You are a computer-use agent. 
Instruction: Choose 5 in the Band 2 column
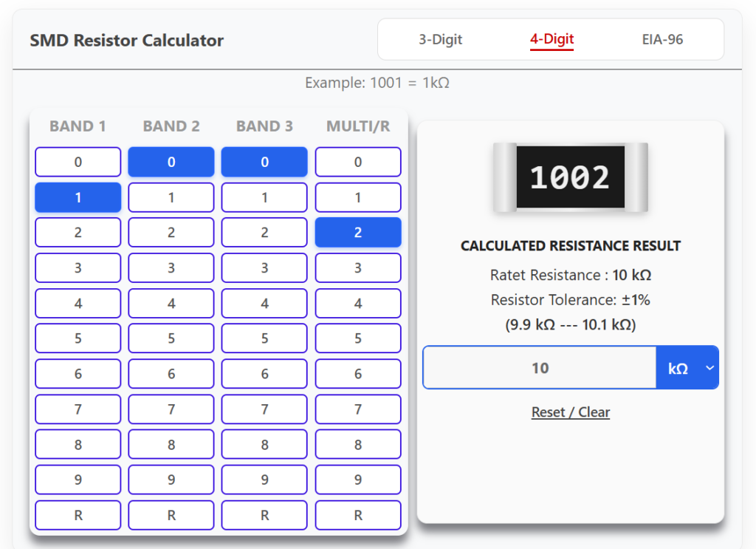[171, 338]
